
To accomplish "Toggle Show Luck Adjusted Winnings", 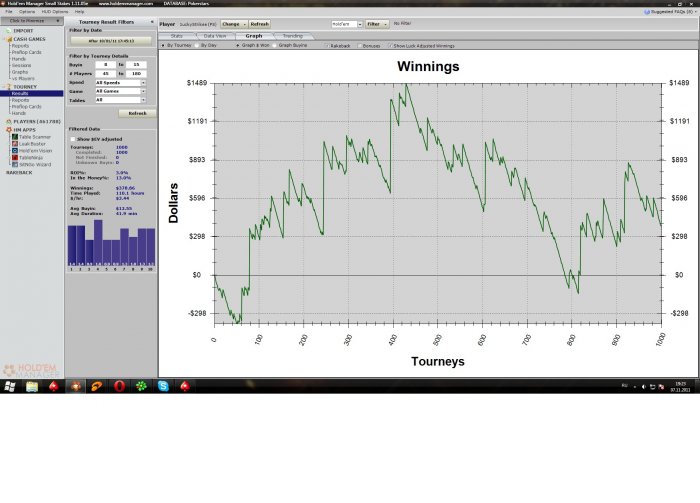I will click(x=390, y=46).
